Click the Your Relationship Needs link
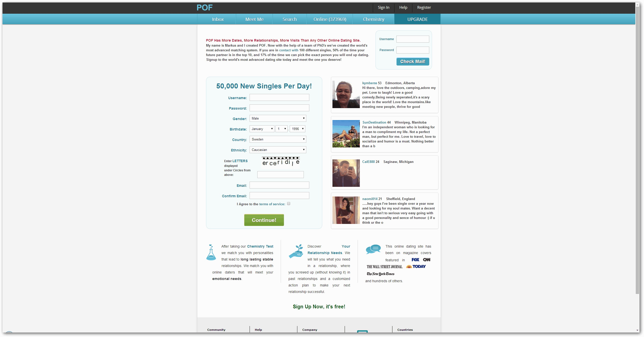644x337 pixels. pos(329,250)
